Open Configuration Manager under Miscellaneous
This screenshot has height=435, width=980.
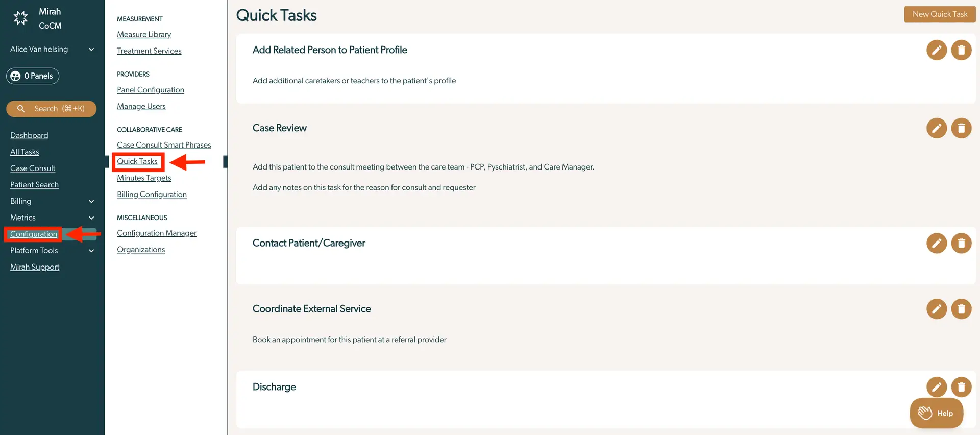(x=157, y=233)
